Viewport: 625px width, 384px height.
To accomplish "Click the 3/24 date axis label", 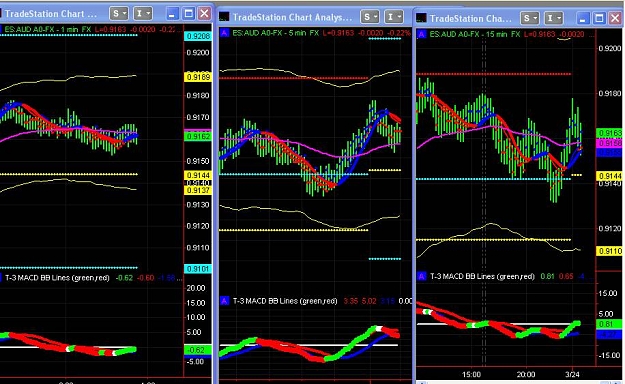I will pyautogui.click(x=572, y=374).
